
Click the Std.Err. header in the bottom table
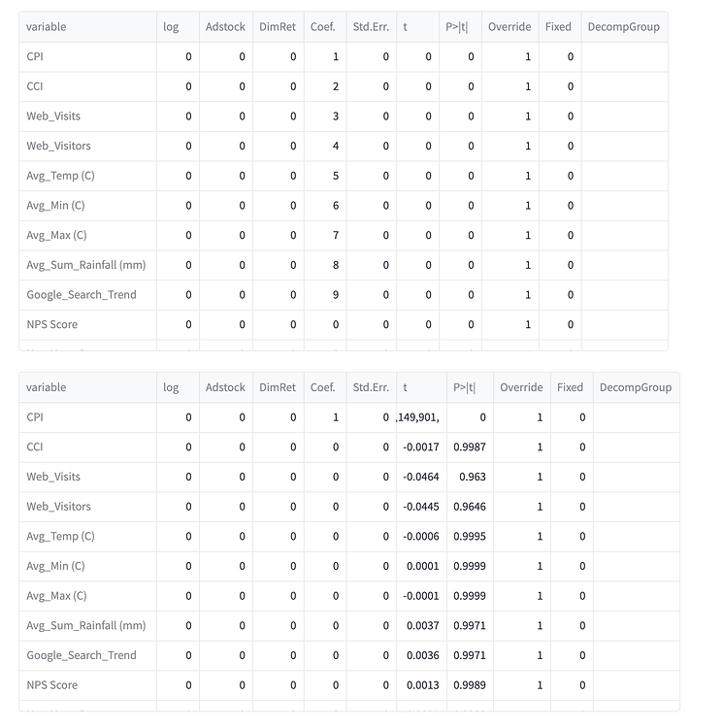point(372,387)
